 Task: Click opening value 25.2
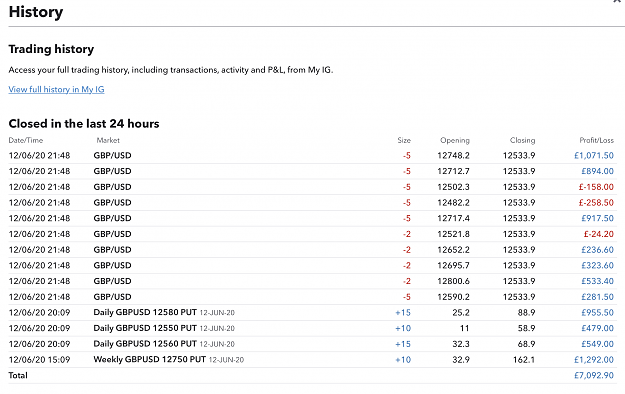461,313
